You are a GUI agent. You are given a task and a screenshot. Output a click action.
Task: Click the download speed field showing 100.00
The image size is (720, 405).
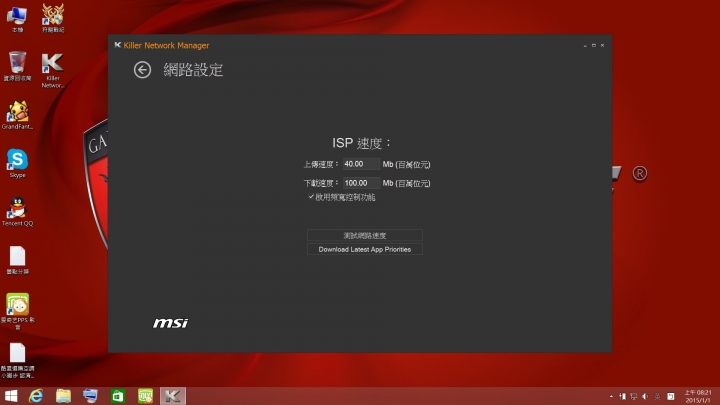(361, 183)
